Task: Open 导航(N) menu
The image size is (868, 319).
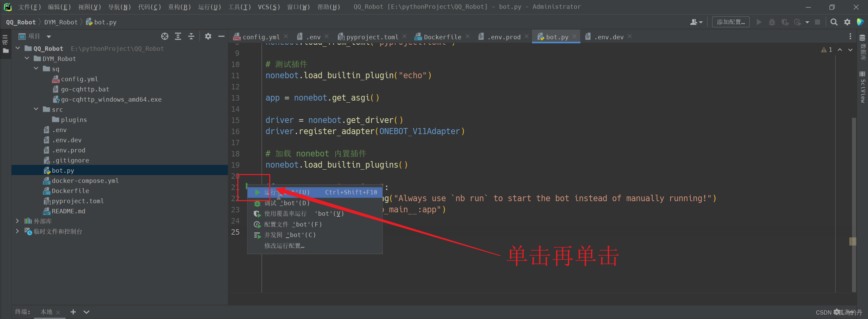Action: point(120,7)
